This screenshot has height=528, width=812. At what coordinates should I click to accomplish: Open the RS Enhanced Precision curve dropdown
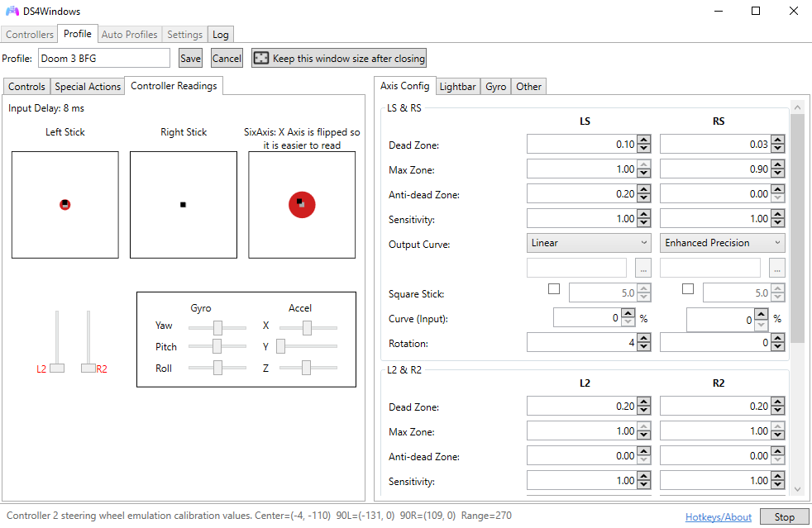point(723,242)
